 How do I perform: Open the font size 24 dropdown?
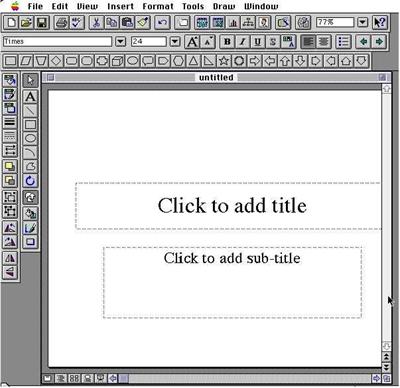coord(175,42)
